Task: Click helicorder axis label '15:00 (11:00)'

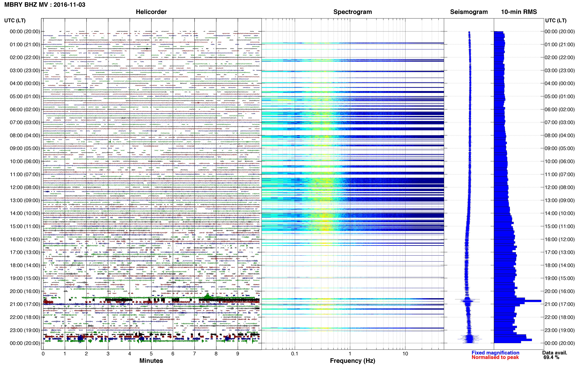Action: pyautogui.click(x=25, y=226)
